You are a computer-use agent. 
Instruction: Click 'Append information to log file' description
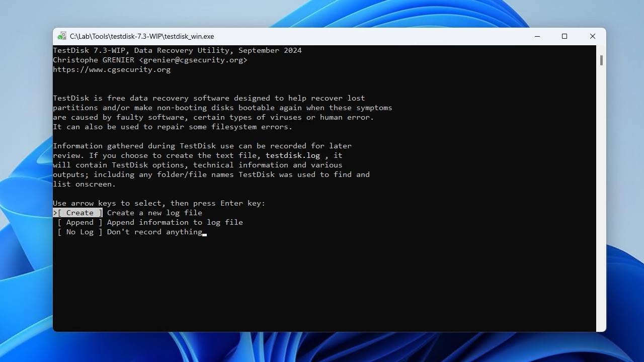click(x=175, y=222)
